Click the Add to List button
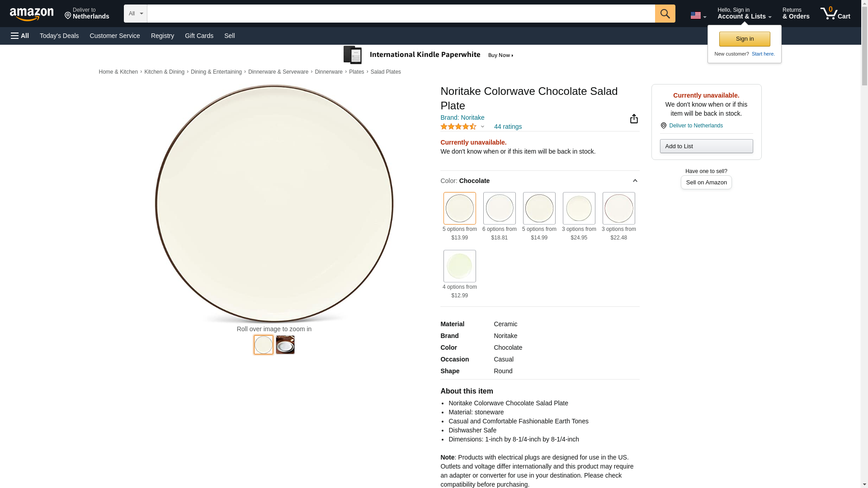This screenshot has width=868, height=488. click(706, 146)
